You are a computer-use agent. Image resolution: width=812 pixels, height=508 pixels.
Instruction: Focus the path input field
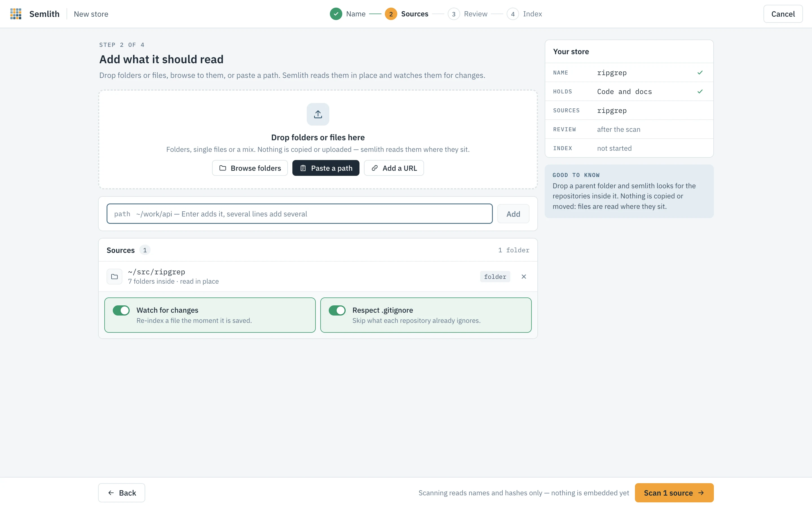[x=300, y=214]
